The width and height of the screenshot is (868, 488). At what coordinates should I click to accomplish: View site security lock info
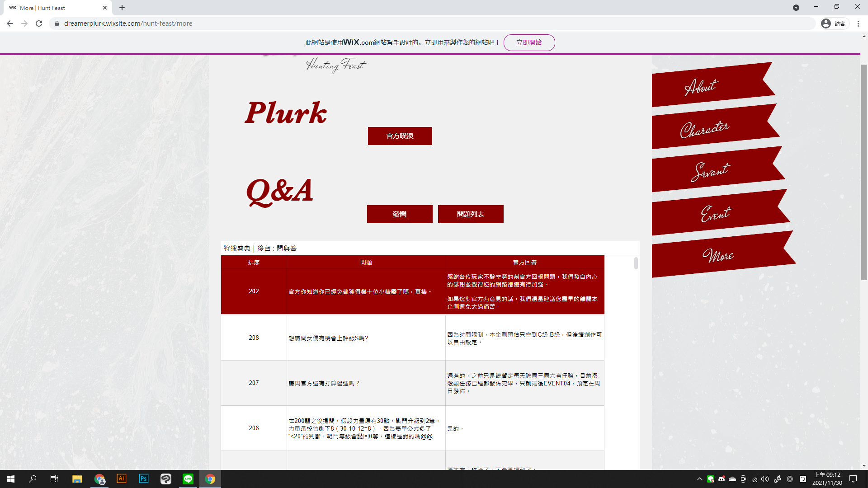(x=57, y=23)
